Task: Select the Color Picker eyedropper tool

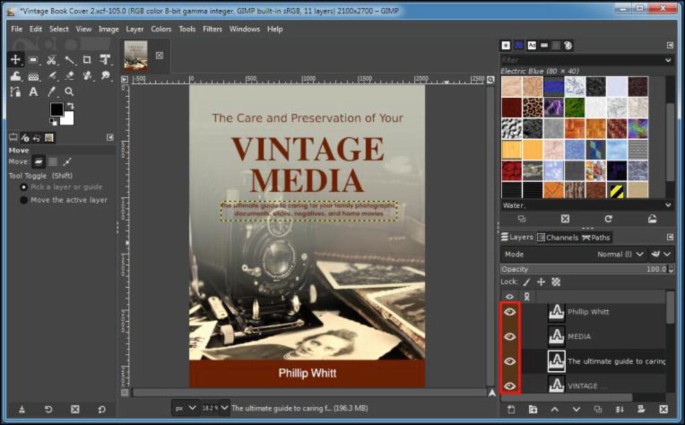Action: [x=52, y=92]
